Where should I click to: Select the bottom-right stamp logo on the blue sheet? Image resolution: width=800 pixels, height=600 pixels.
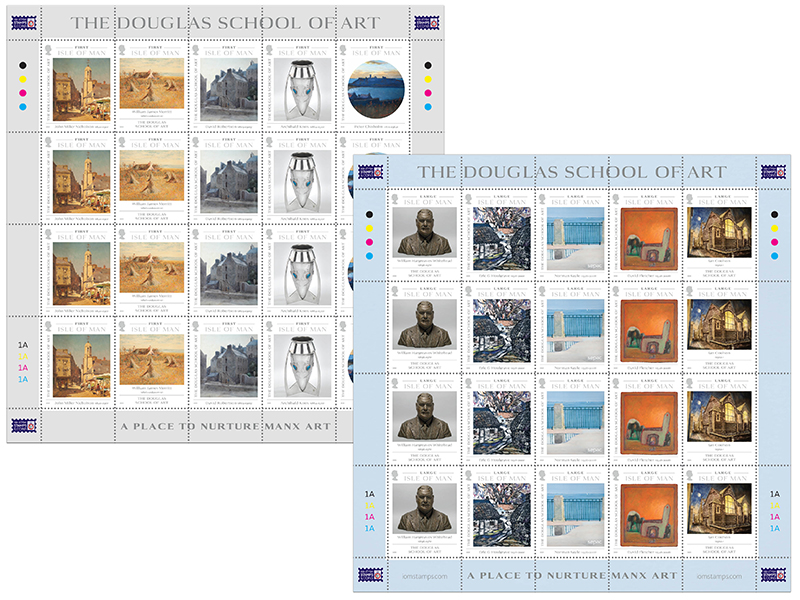click(x=773, y=575)
